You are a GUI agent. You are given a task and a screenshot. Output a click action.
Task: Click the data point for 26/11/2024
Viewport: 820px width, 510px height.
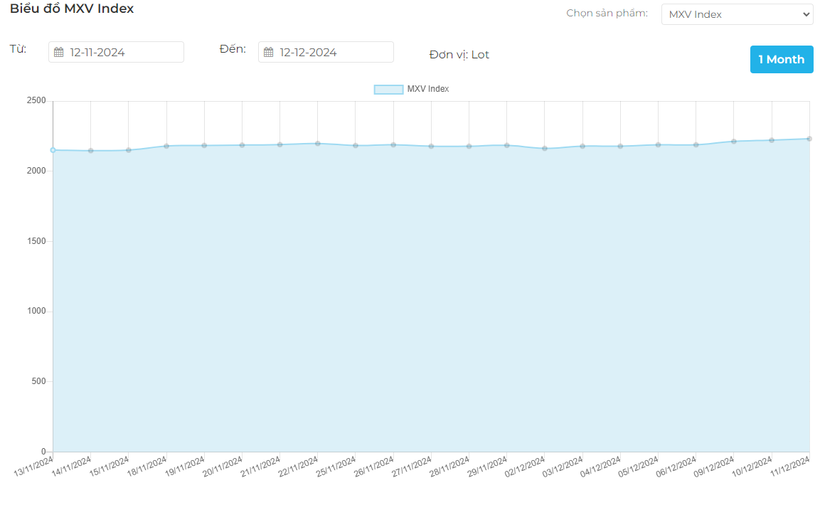tap(393, 145)
